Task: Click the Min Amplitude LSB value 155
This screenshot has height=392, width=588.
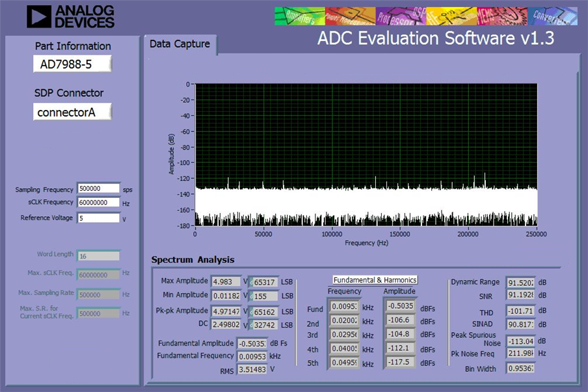Action: click(264, 296)
